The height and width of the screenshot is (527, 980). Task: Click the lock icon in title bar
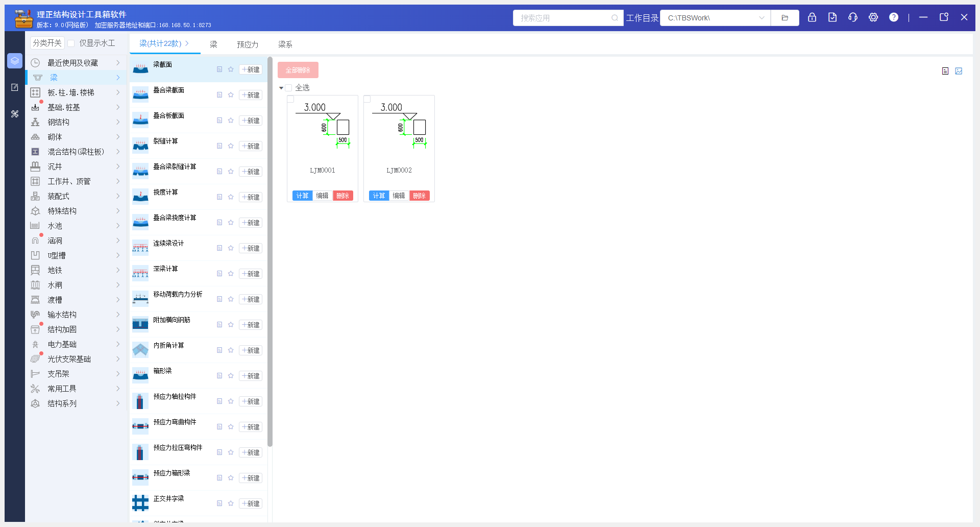click(812, 17)
